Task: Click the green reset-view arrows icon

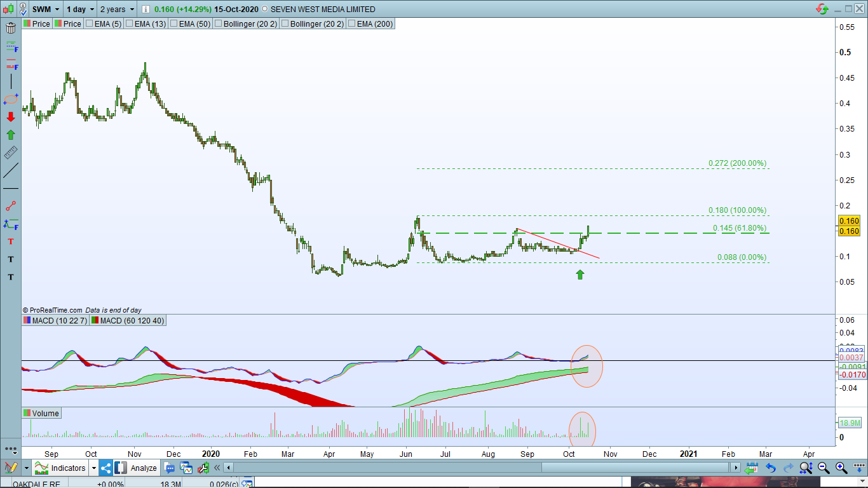Action: coord(752,468)
